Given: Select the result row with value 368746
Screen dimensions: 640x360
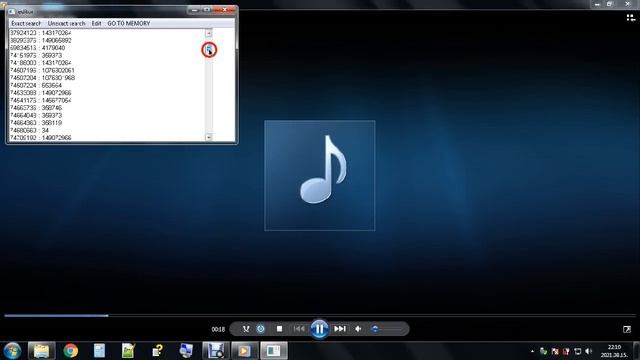Looking at the screenshot, I should click(36, 108).
